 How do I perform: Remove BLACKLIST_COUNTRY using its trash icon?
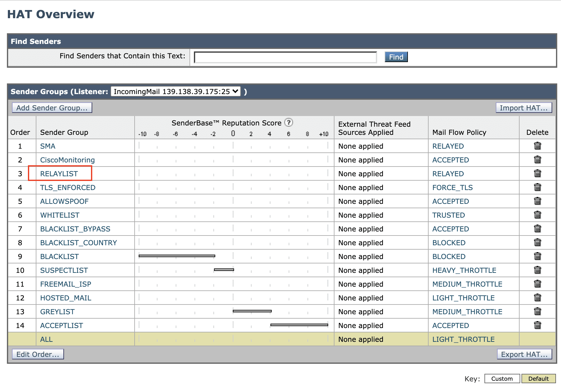click(x=537, y=242)
